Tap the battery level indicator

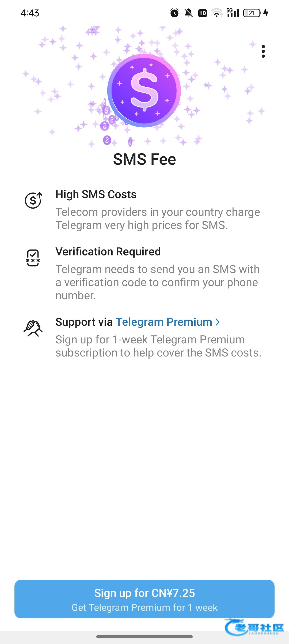(x=252, y=13)
